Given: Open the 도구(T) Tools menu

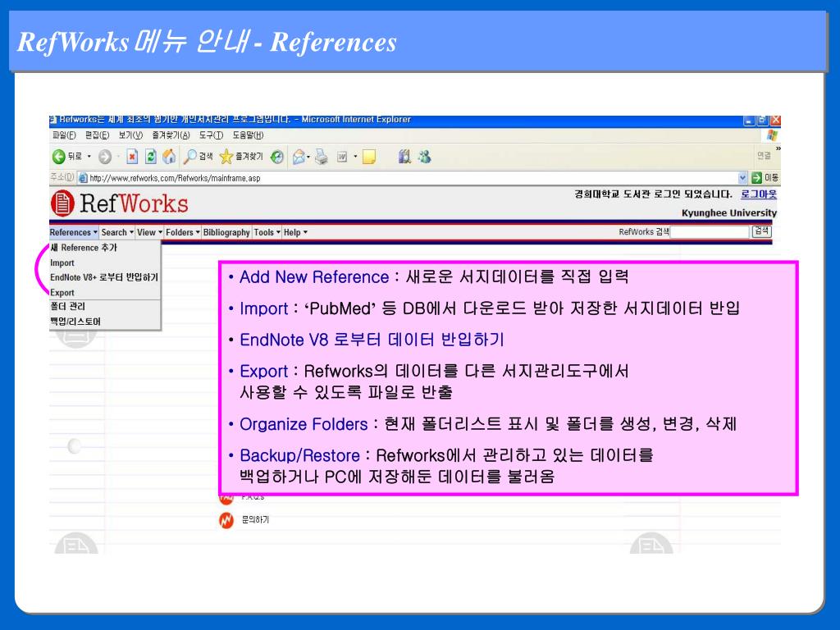Looking at the screenshot, I should tap(211, 135).
